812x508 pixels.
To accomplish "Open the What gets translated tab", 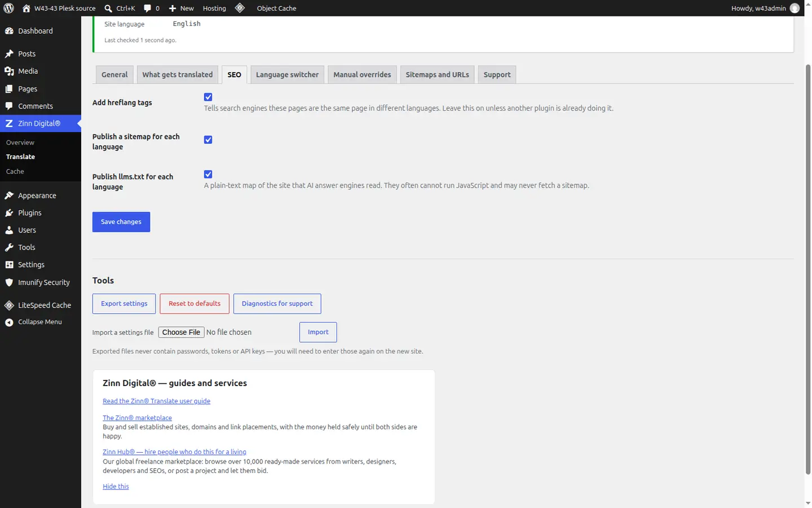I will (178, 75).
